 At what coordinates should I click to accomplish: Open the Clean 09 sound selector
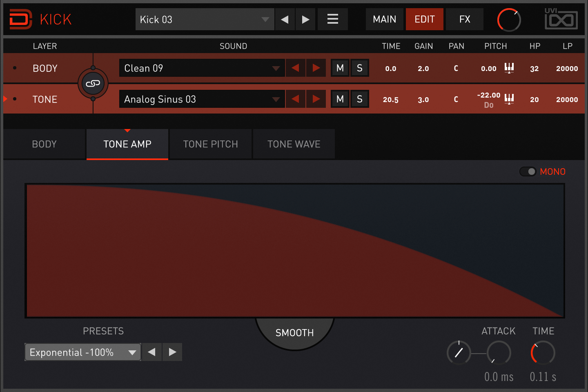(202, 68)
